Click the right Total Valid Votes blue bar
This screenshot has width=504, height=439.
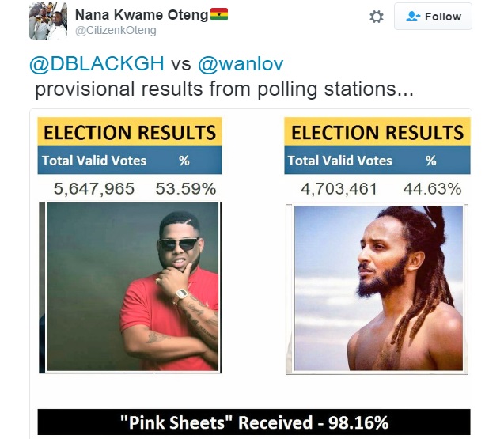(377, 161)
